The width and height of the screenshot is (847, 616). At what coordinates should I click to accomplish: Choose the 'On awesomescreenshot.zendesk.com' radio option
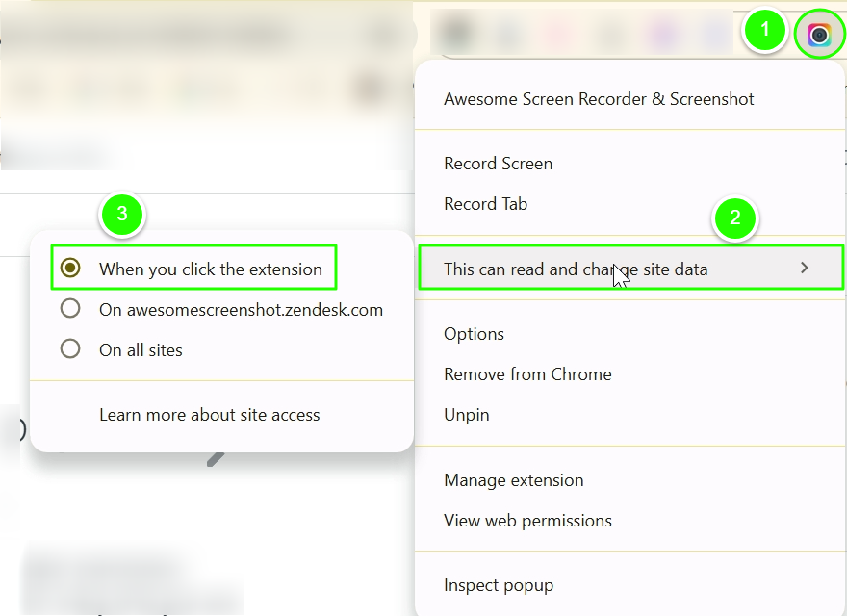[x=70, y=309]
